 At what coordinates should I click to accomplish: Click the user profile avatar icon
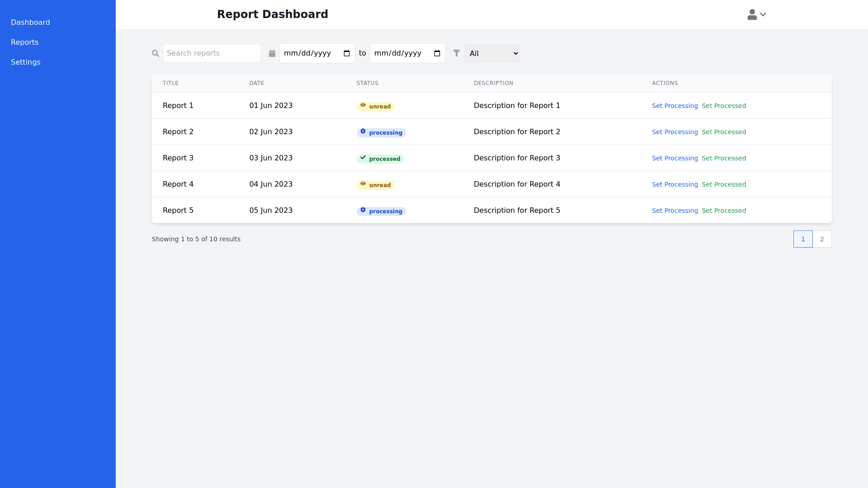752,14
